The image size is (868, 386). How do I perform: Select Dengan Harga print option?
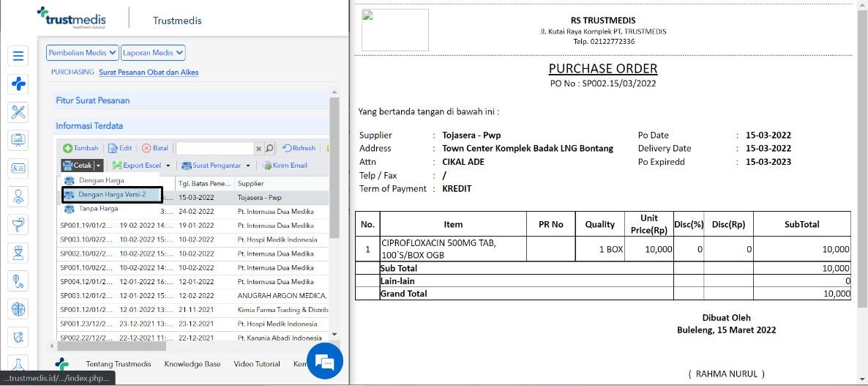tap(101, 180)
